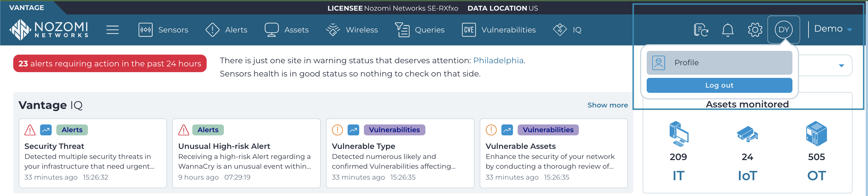
Task: Expand the dropdown behind the profile menu
Action: [x=841, y=66]
